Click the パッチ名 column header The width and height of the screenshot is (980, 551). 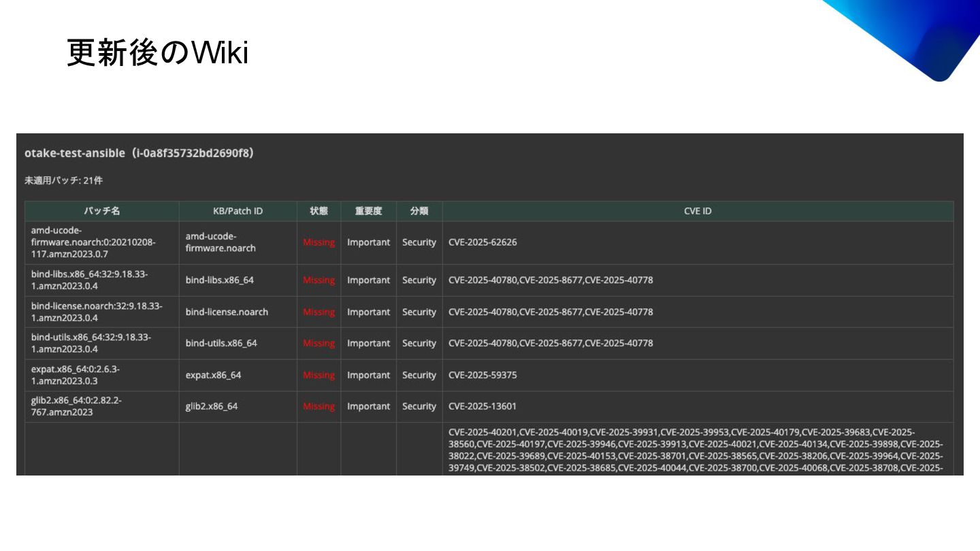pyautogui.click(x=102, y=211)
